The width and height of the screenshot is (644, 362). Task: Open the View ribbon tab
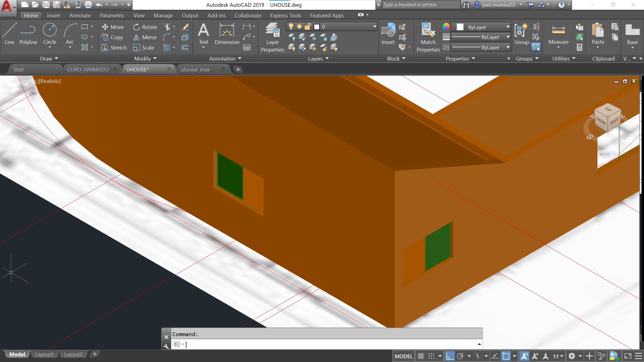(x=139, y=15)
